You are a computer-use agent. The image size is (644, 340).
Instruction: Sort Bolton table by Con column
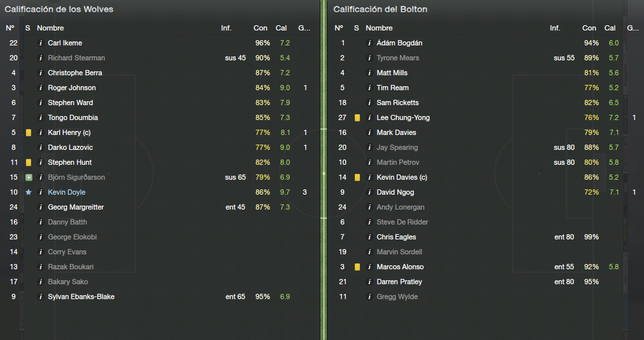[589, 28]
